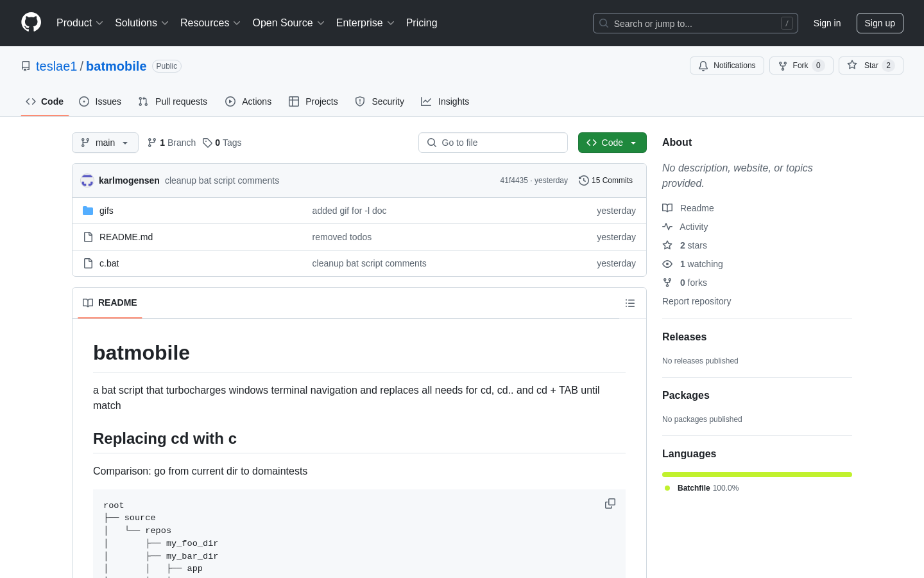Expand the Enterprise menu

point(365,23)
